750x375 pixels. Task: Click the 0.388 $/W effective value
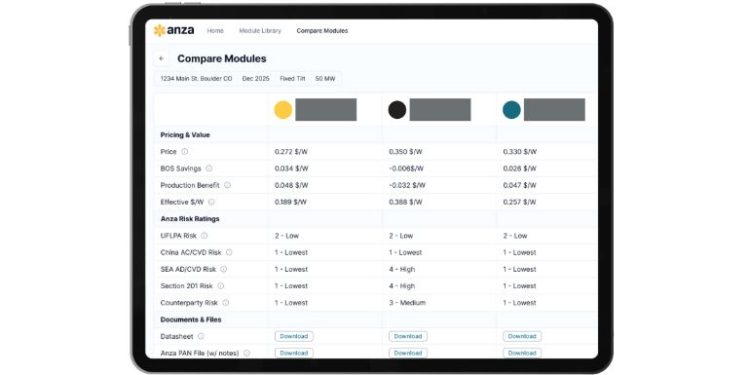[x=406, y=202]
